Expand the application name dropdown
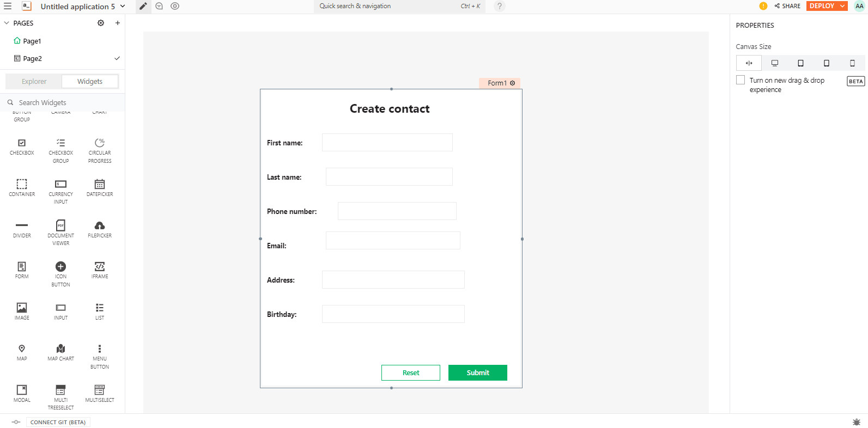868x428 pixels. 123,6
